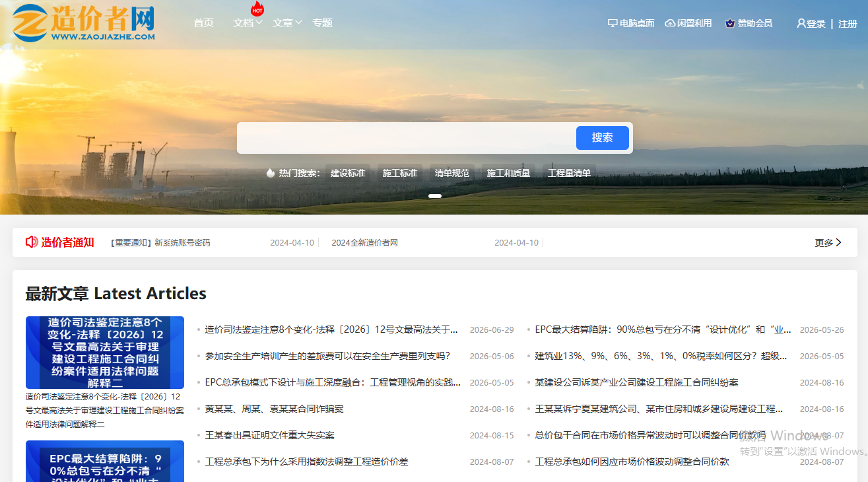
Task: Open caption link under first article thumbnail
Action: [x=104, y=411]
